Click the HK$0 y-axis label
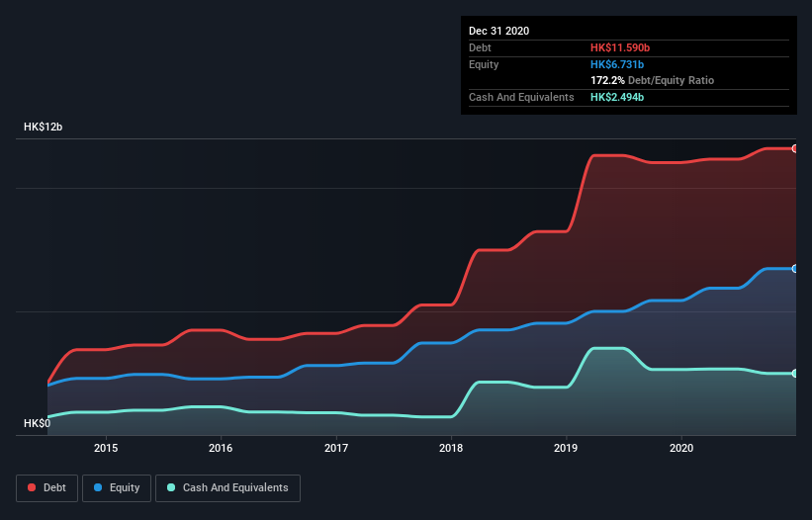812x520 pixels. tap(38, 423)
